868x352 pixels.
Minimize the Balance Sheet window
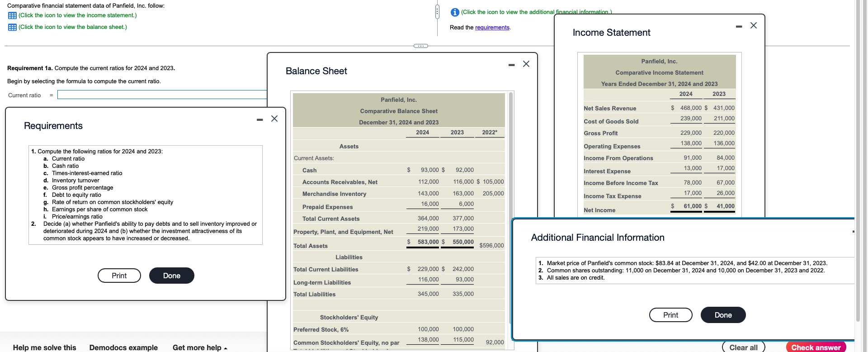511,65
